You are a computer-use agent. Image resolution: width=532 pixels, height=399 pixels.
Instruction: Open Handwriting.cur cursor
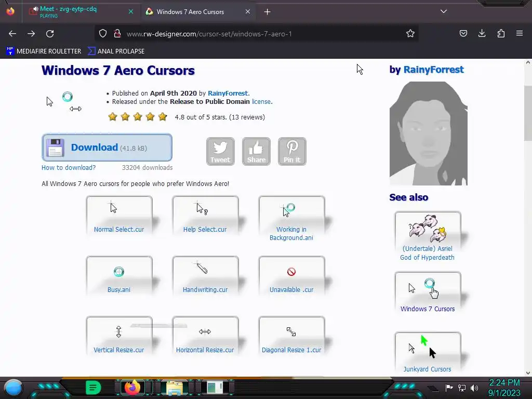click(205, 275)
